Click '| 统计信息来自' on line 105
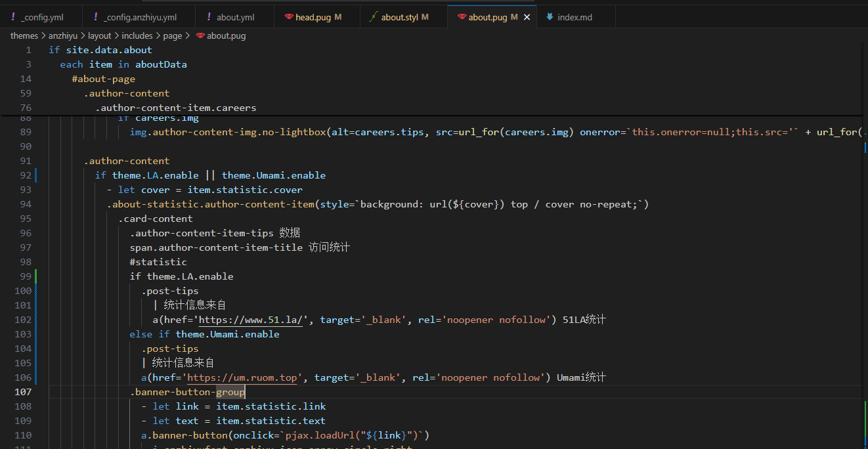The image size is (868, 449). (x=178, y=363)
